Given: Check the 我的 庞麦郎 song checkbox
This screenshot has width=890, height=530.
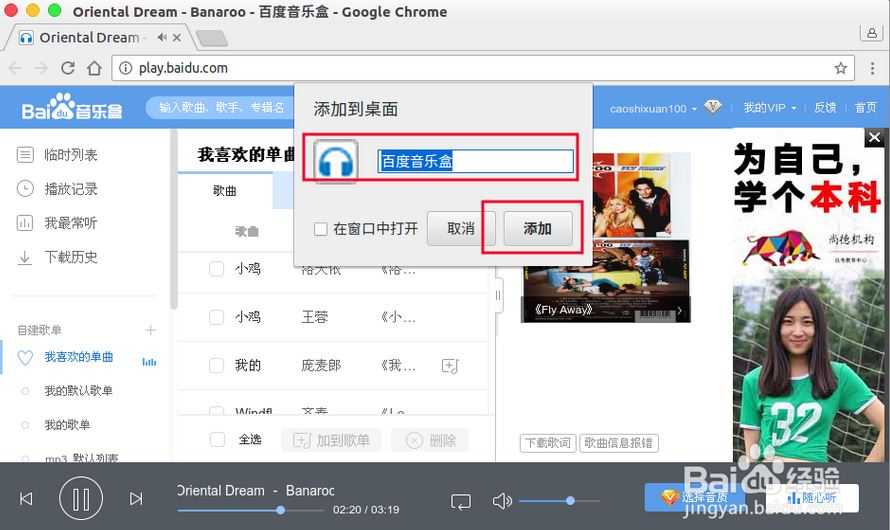Looking at the screenshot, I should (x=216, y=365).
